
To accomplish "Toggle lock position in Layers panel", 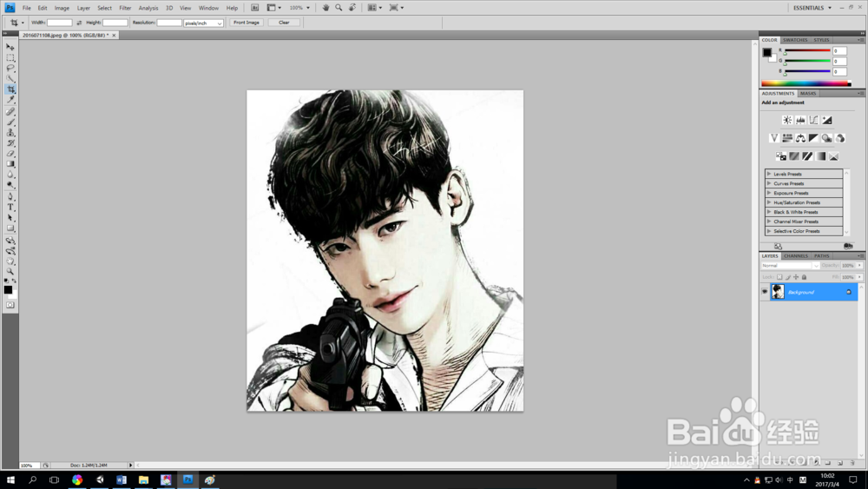I will click(x=796, y=277).
